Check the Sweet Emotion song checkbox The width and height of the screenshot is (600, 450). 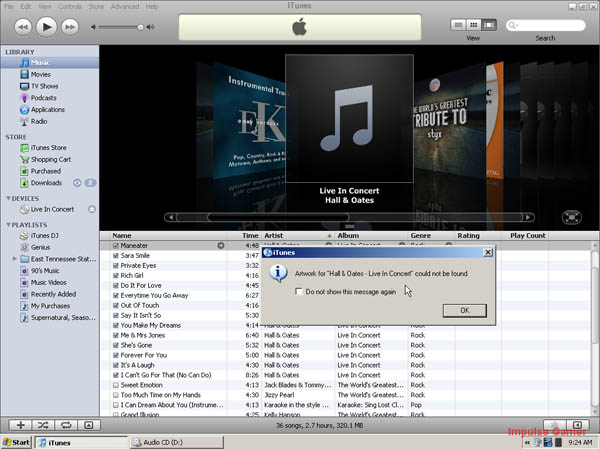[116, 385]
